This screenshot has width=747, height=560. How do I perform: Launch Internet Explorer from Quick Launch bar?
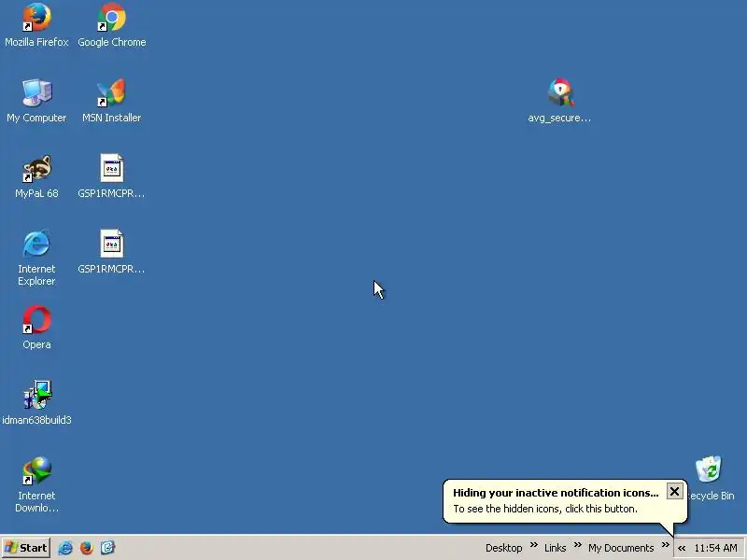tap(65, 548)
